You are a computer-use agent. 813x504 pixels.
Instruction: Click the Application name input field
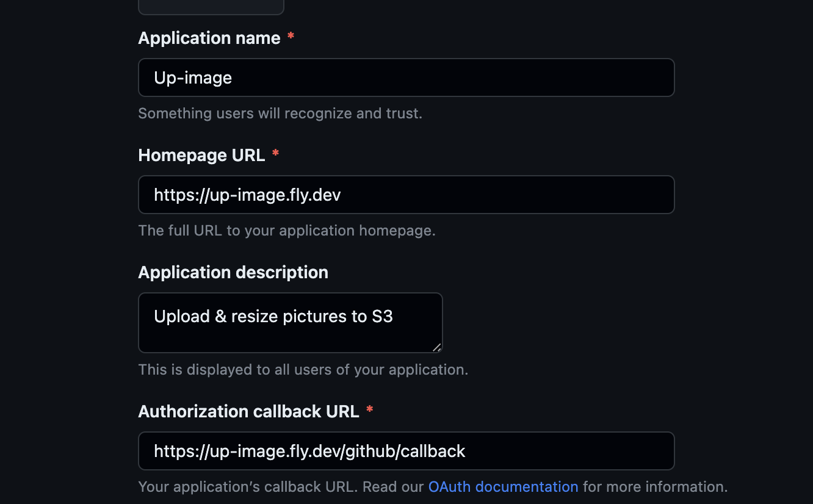pos(406,77)
